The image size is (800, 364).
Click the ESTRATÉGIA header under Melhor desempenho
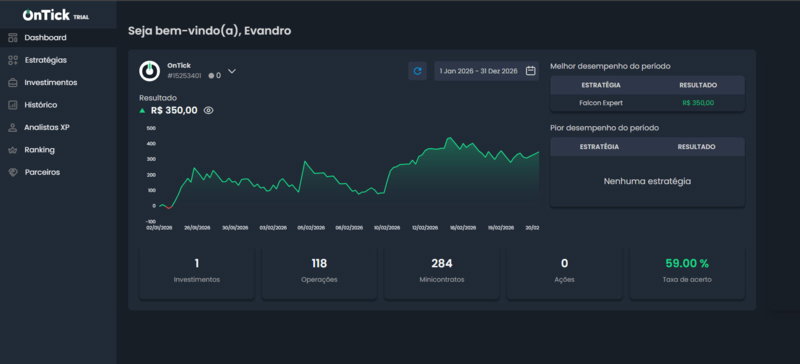[x=601, y=85]
